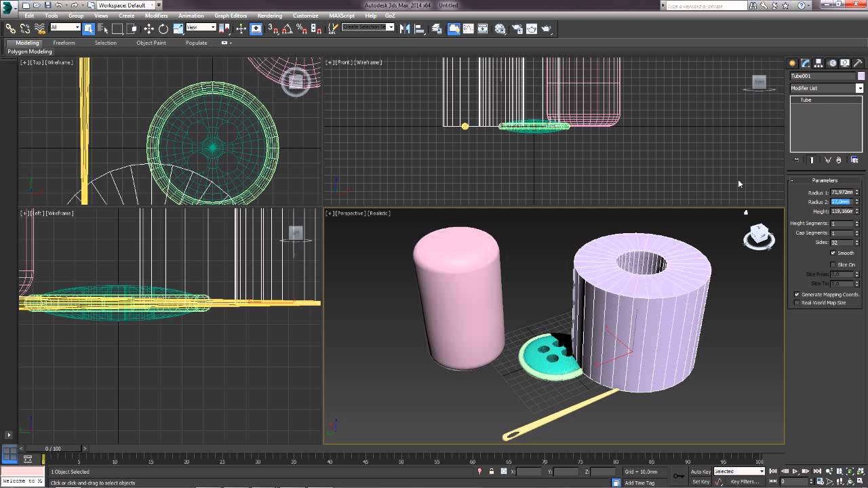This screenshot has width=868, height=488.
Task: Open the Create Selection Set dropdown
Action: point(368,27)
